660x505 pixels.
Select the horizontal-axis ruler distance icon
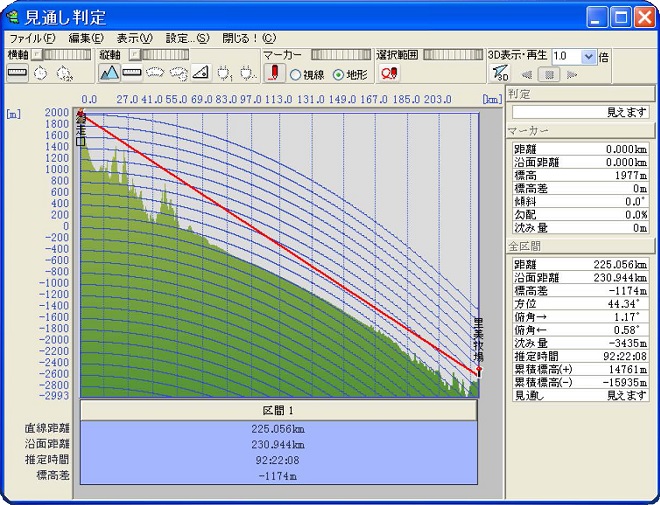click(x=18, y=73)
